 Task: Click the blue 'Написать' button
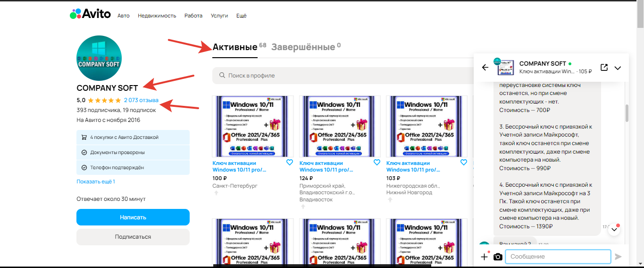click(x=133, y=217)
